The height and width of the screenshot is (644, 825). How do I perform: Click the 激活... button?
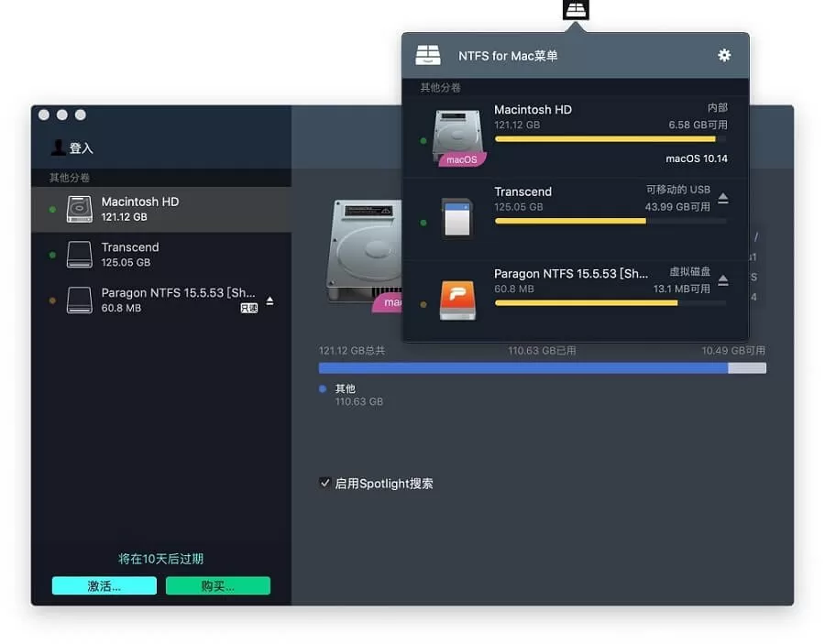point(104,585)
